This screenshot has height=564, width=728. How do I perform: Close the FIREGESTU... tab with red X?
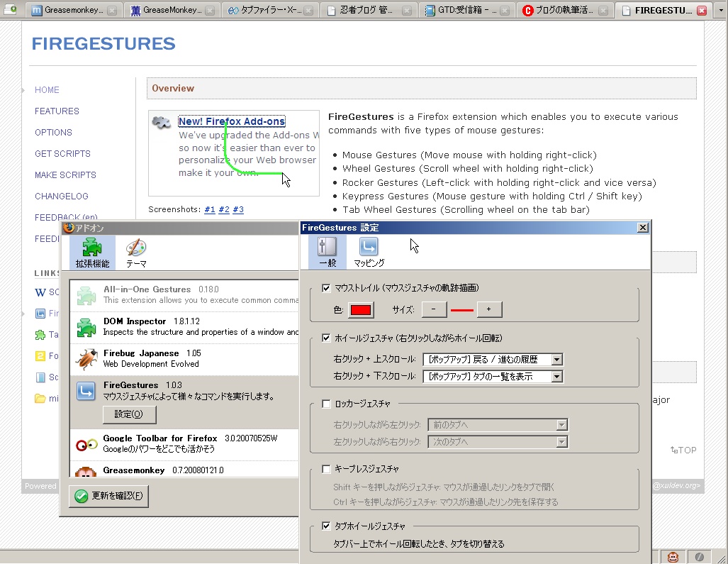702,10
